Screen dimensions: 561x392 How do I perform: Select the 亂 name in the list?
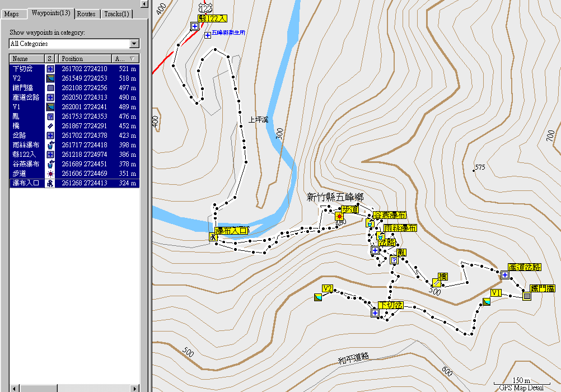(16, 116)
